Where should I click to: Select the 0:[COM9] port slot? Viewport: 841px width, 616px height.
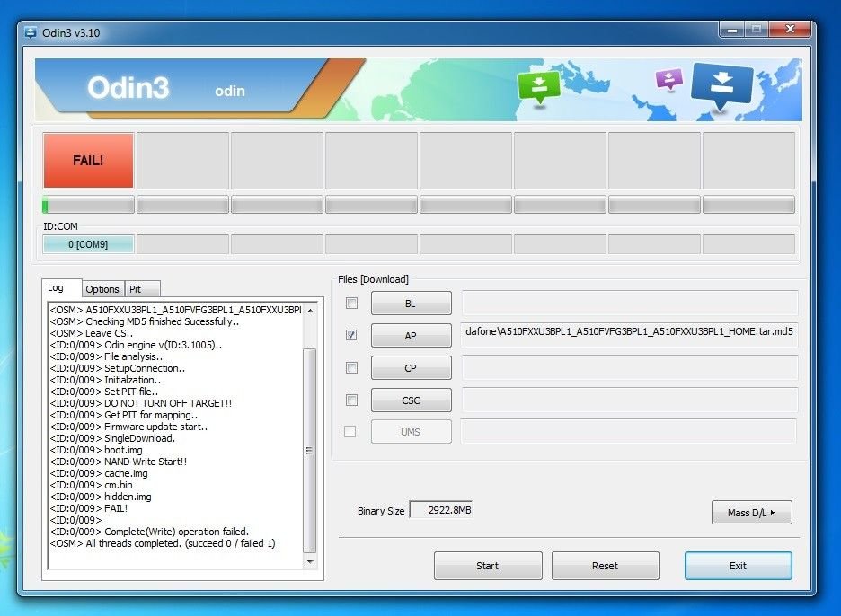88,244
